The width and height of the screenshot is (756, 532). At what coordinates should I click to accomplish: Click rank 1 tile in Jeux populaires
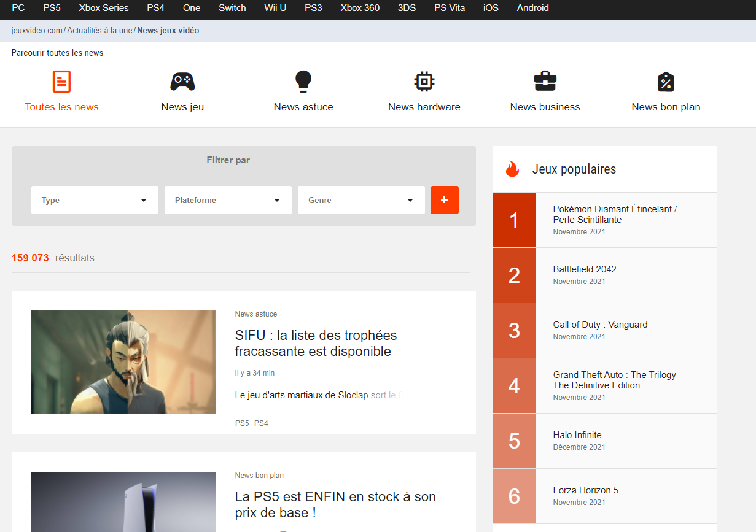[515, 220]
